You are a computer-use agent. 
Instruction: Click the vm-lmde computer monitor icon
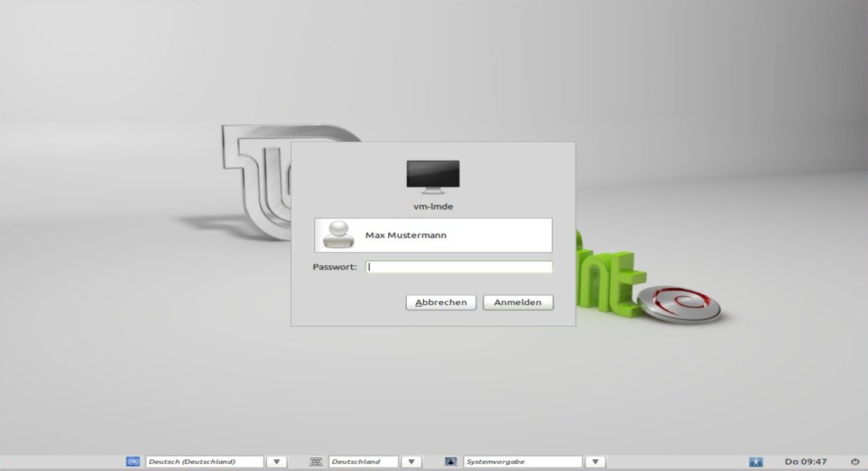coord(433,177)
